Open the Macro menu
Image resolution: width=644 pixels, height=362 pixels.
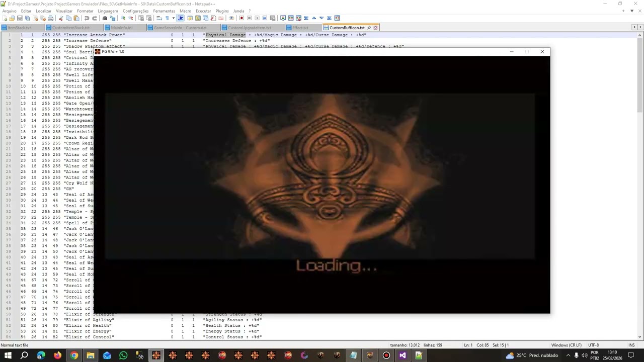click(185, 11)
